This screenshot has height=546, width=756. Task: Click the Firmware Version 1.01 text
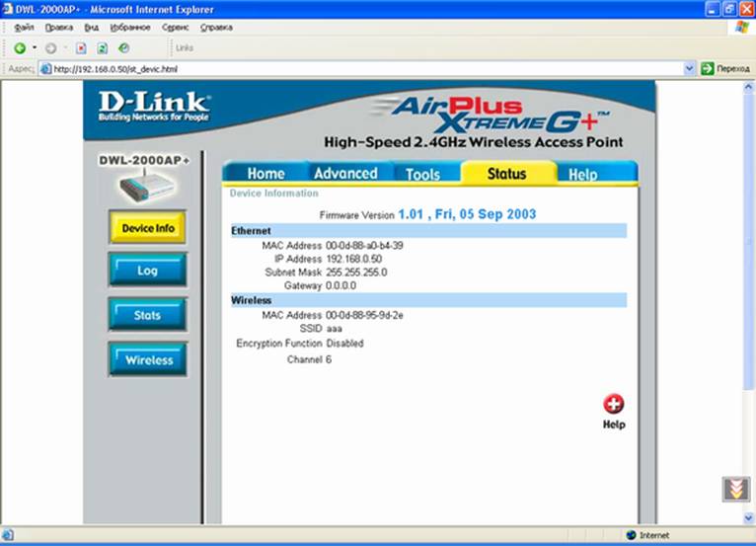427,214
